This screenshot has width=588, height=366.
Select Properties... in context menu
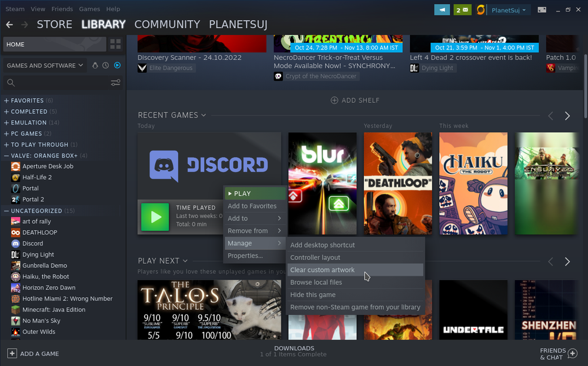[255, 256]
